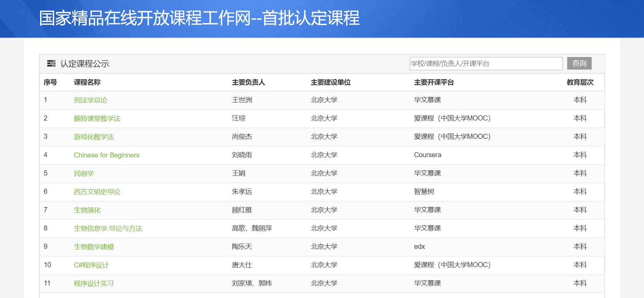644x298 pixels.
Task: Click the 主要负责人 column header
Action: pyautogui.click(x=248, y=82)
